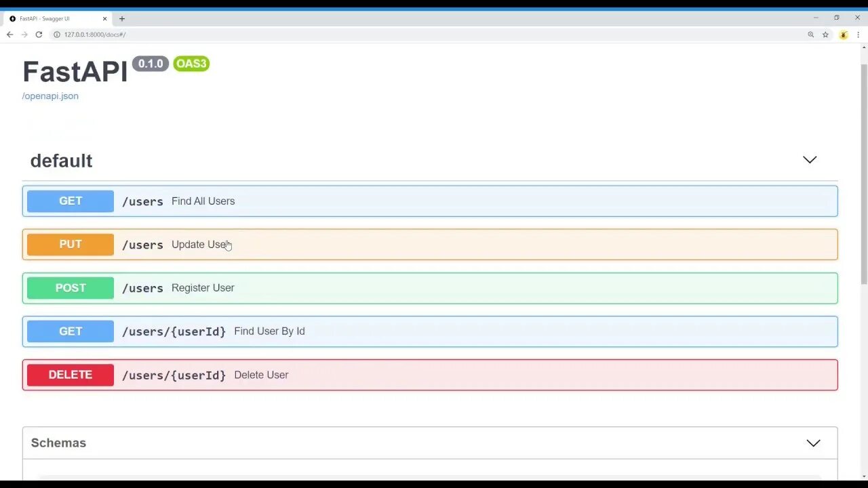Click the address bar showing 127.0.0.1:8000/docs
This screenshot has height=488, width=868.
(x=427, y=35)
